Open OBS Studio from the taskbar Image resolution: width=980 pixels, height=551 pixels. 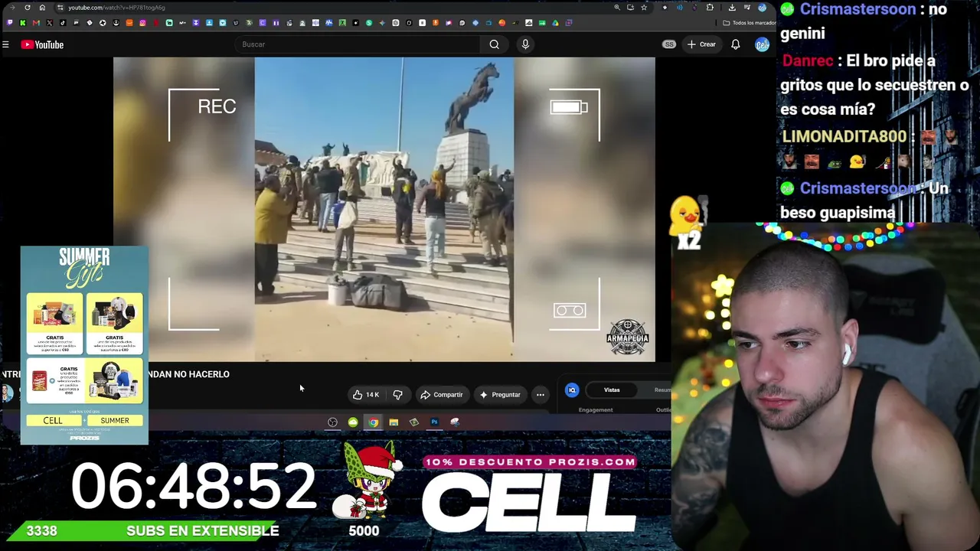332,422
